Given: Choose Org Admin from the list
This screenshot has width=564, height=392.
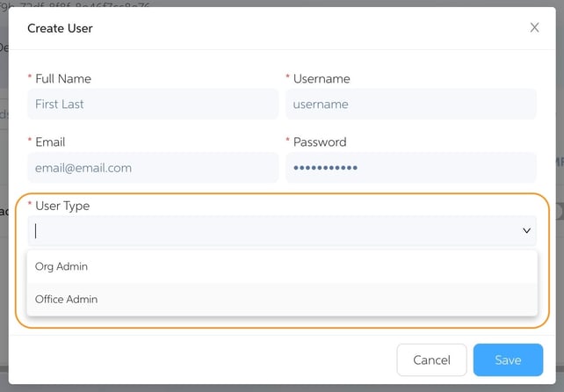Looking at the screenshot, I should (61, 266).
